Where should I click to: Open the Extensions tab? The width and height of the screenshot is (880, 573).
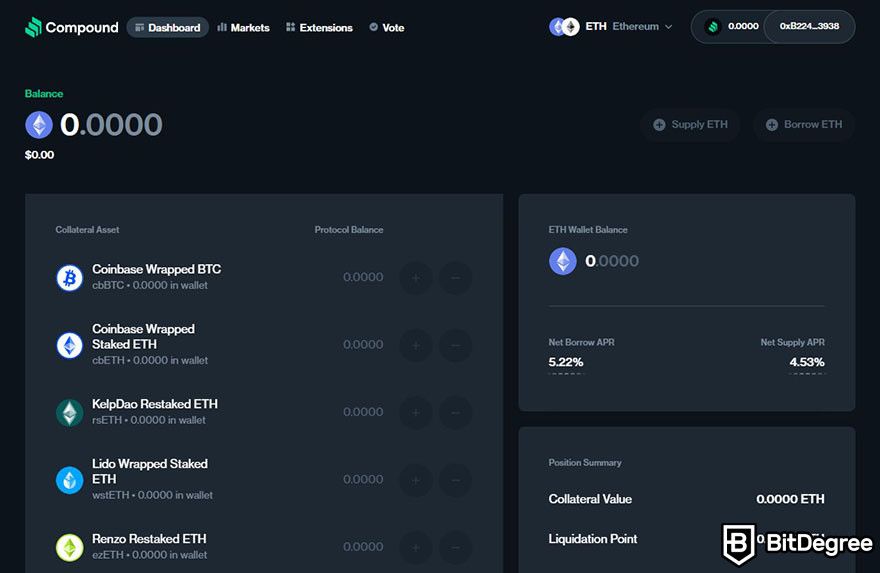coord(319,27)
